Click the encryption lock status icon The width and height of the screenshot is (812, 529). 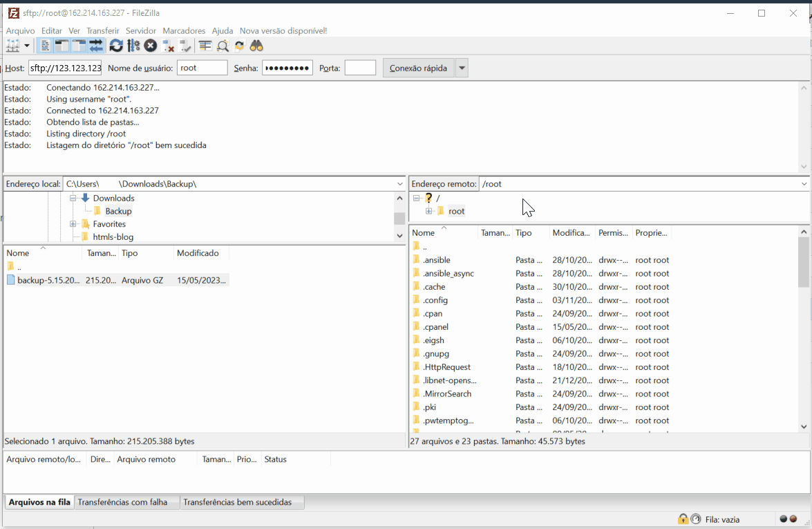click(x=683, y=519)
